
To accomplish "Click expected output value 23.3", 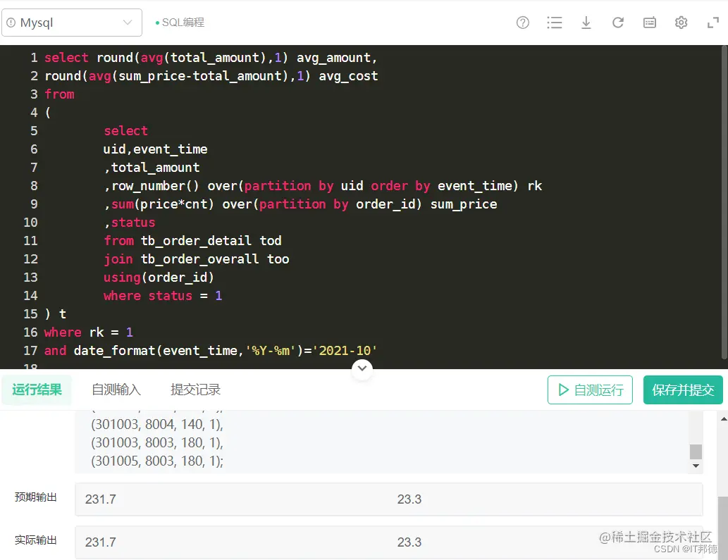I will (409, 499).
